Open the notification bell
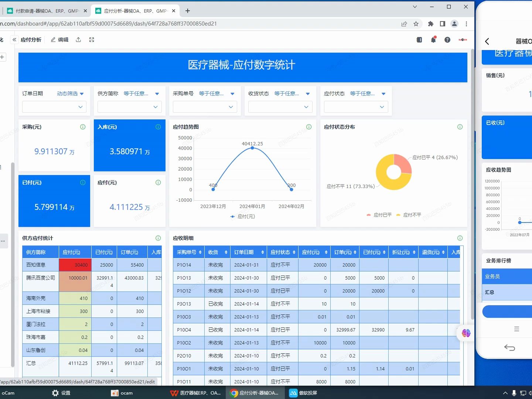532x399 pixels. [x=433, y=40]
